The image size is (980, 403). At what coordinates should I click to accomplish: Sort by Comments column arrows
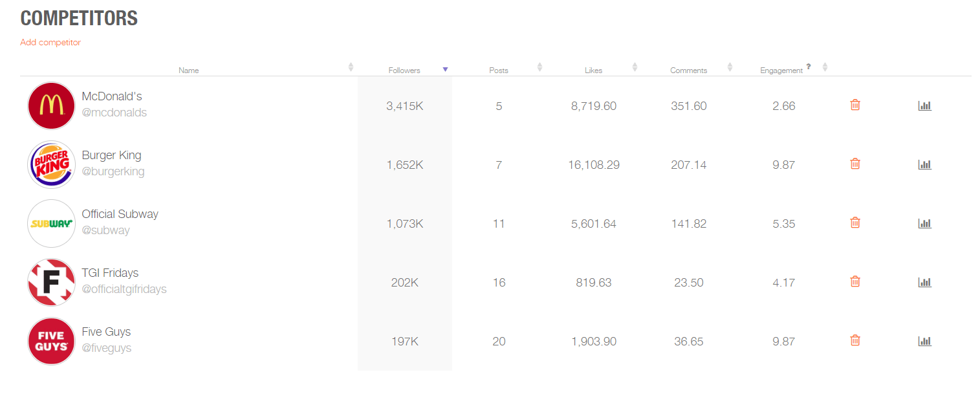(730, 67)
